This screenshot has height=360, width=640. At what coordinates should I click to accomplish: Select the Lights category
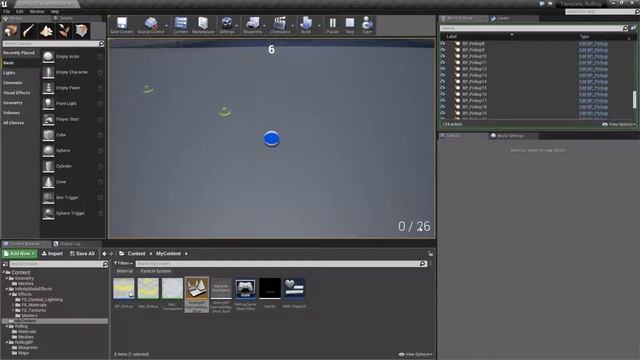[x=9, y=73]
